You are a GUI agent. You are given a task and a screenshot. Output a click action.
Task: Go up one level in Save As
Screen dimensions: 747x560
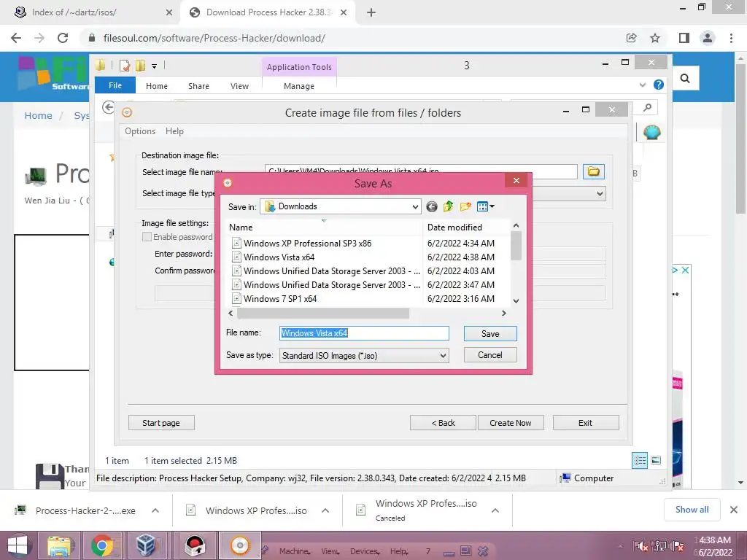[x=449, y=206]
